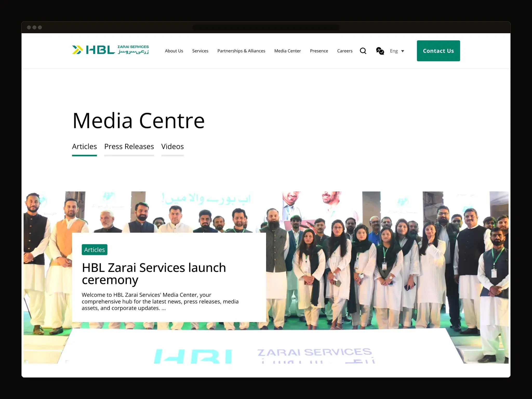Viewport: 532px width, 399px height.
Task: Click the article excerpt starting 'Welcome to HBL'
Action: tap(160, 302)
